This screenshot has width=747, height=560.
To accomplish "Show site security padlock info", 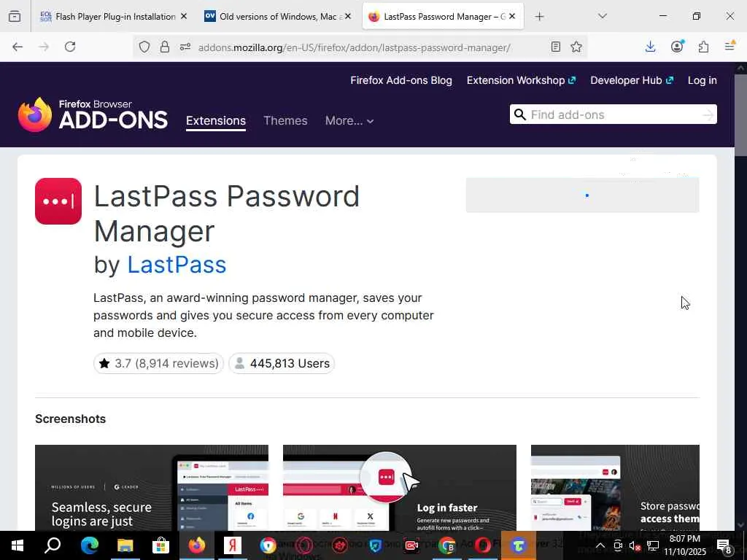I will (x=164, y=47).
